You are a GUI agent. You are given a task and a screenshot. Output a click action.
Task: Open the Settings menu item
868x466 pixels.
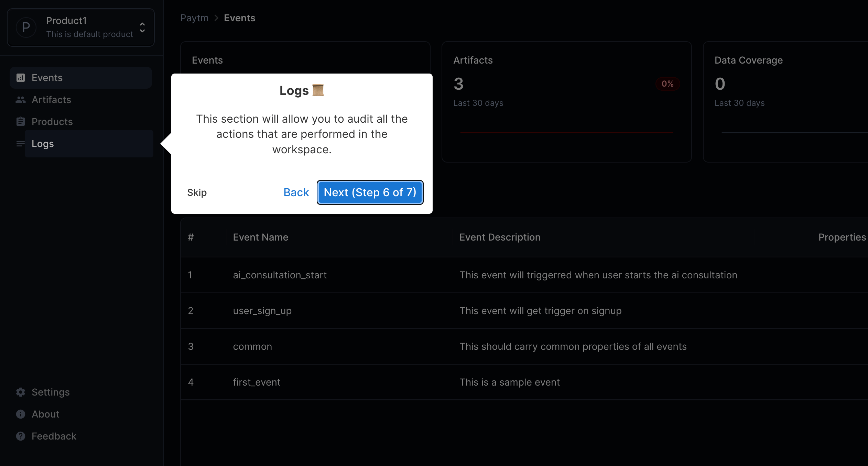click(81, 392)
